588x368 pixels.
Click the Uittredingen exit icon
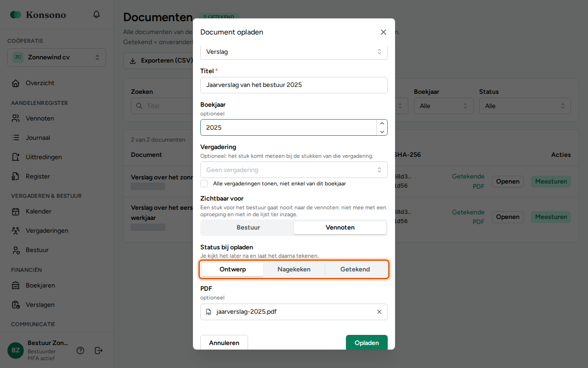click(16, 157)
